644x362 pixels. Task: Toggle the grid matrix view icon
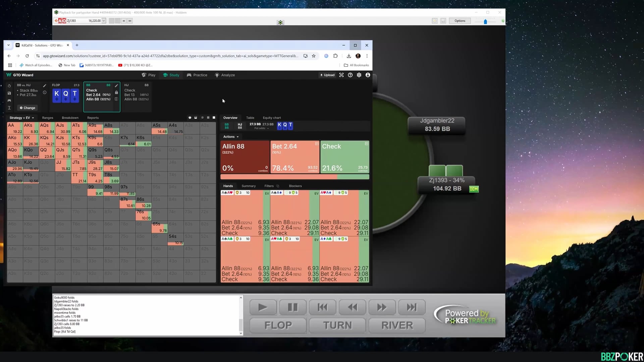[208, 118]
